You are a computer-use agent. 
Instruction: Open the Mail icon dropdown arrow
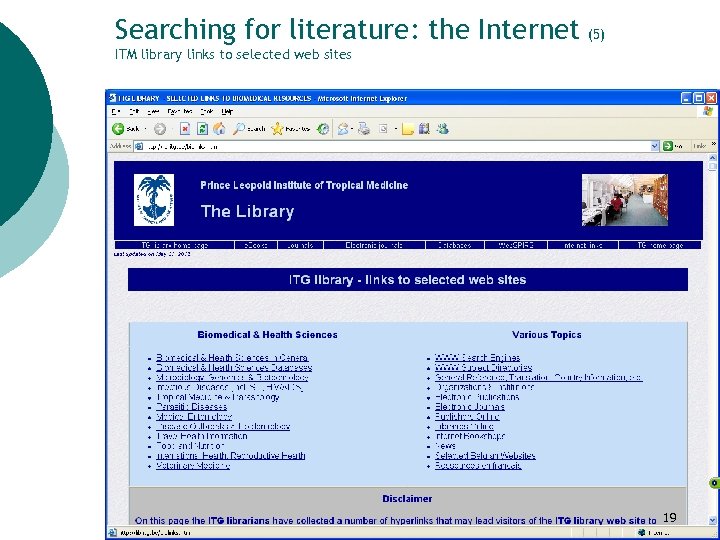(352, 129)
